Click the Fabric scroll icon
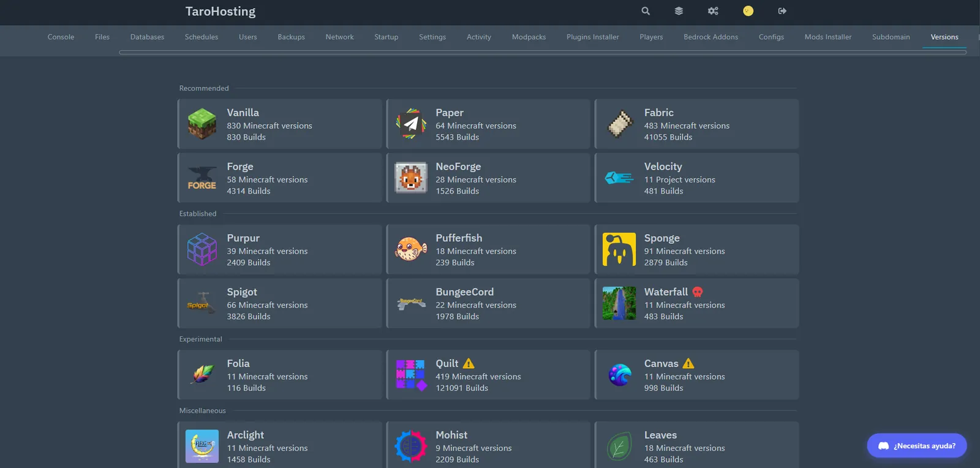This screenshot has width=980, height=468. coord(619,124)
